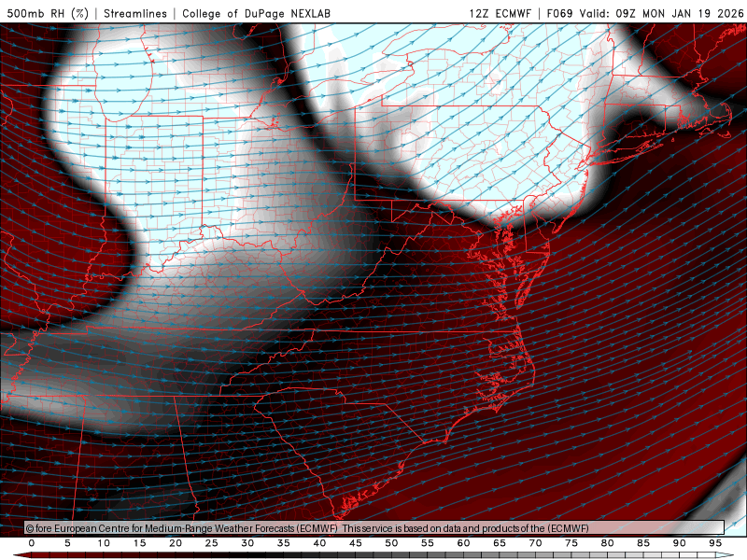Select the "Streamlines" header label
Image resolution: width=747 pixels, height=560 pixels.
135,13
